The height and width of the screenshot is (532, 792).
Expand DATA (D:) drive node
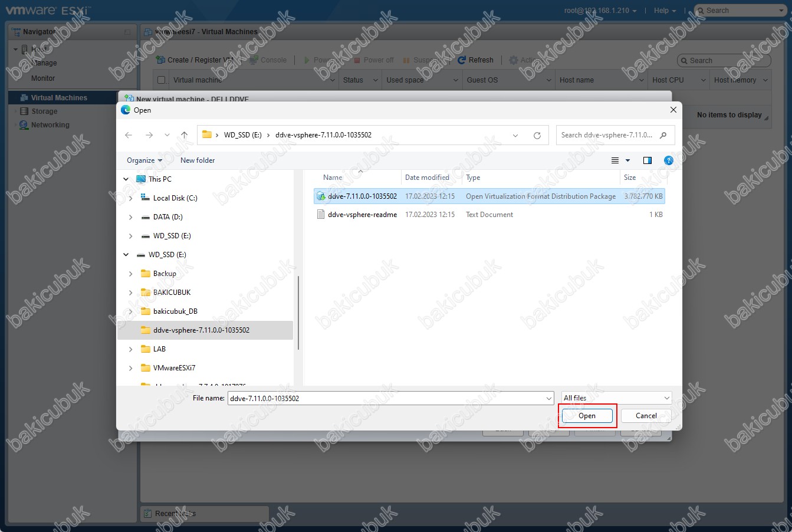(130, 217)
